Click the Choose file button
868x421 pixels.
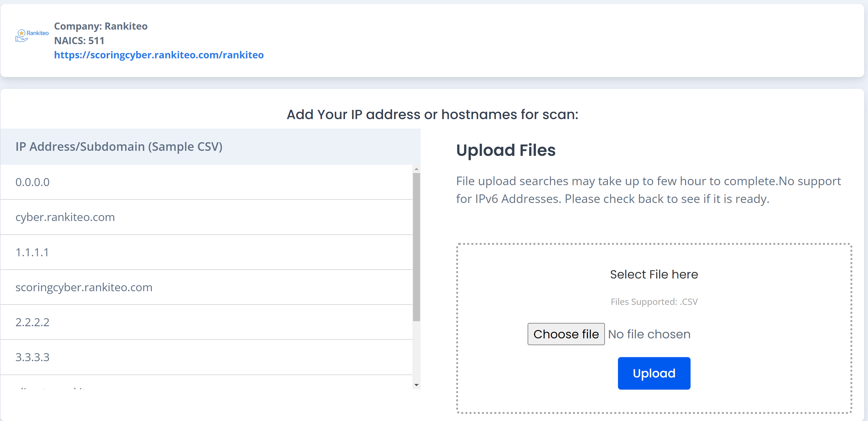566,334
